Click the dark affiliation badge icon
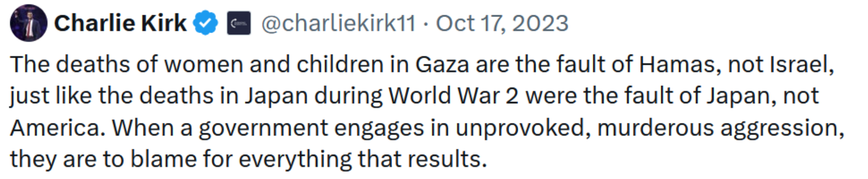868x179 pixels. pyautogui.click(x=239, y=23)
